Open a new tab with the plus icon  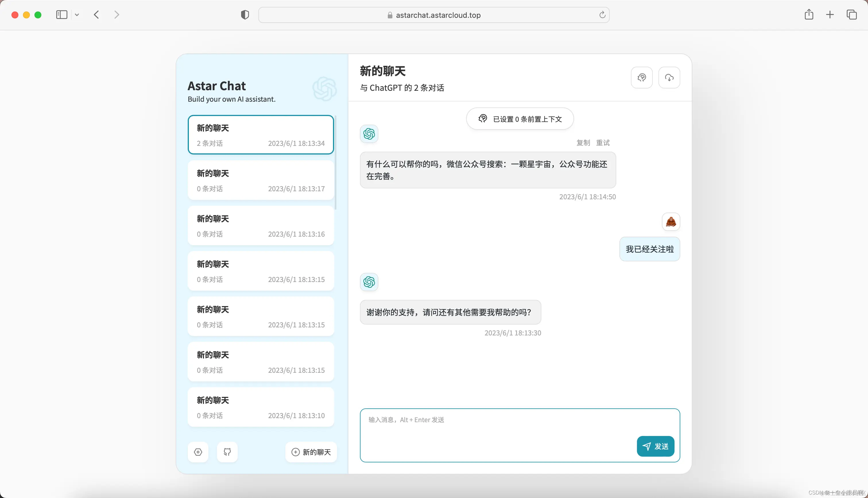click(830, 15)
